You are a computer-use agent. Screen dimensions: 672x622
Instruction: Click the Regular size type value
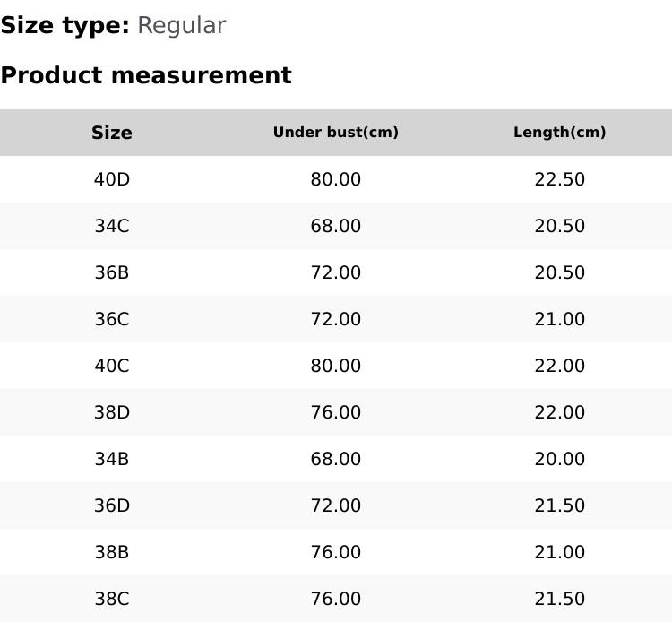point(181,25)
